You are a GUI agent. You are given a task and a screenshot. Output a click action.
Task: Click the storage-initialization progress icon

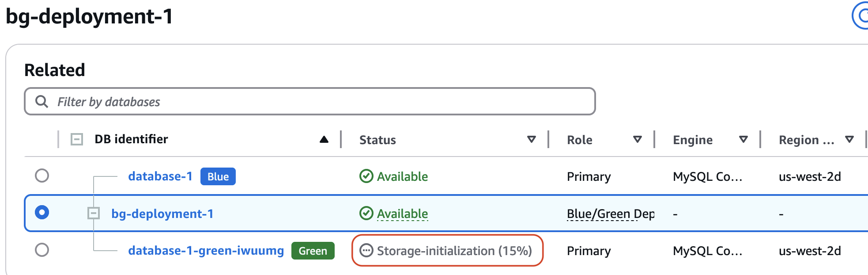click(366, 251)
